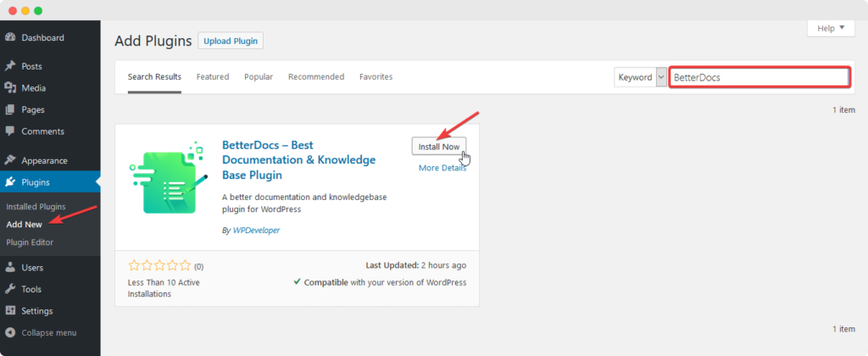
Task: Click the macOS green maximize button
Action: click(38, 10)
